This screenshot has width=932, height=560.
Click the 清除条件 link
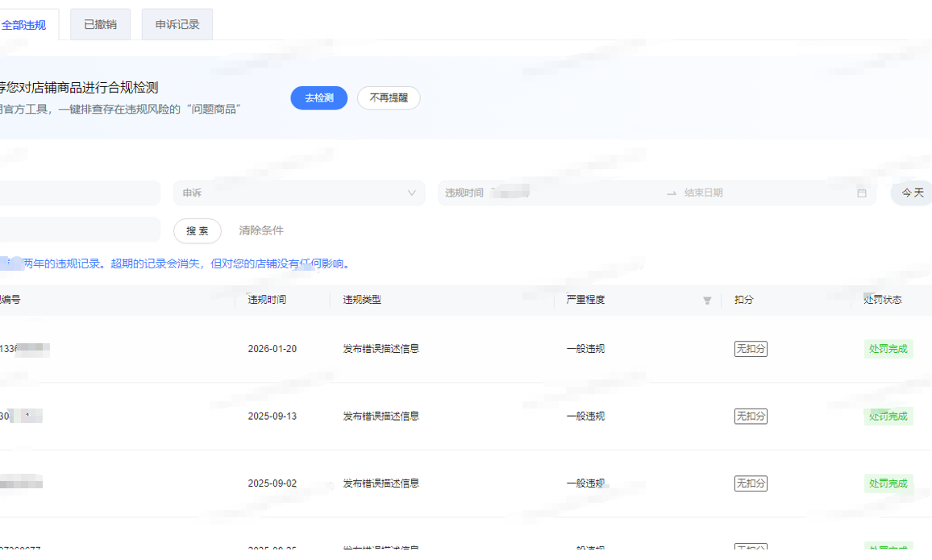pos(261,231)
